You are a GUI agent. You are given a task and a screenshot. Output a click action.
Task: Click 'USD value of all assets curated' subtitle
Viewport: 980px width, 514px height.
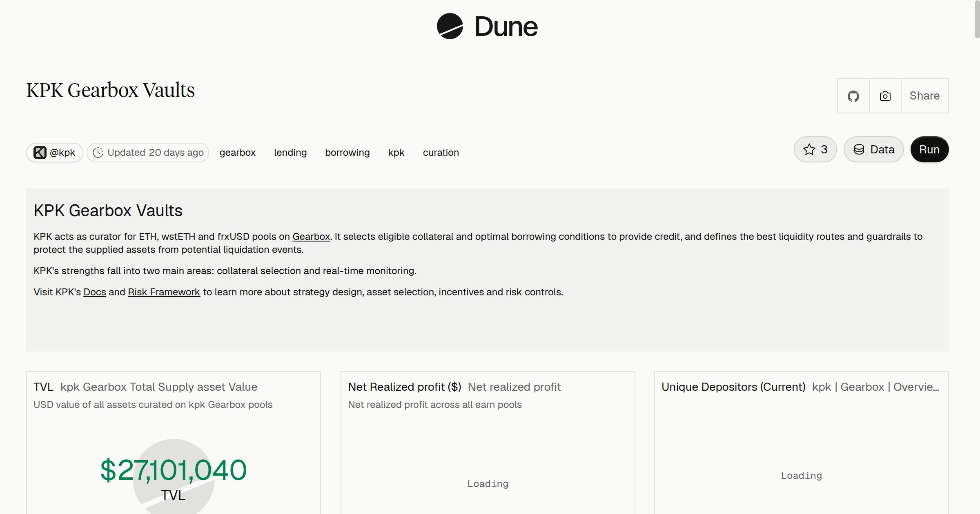pos(153,405)
